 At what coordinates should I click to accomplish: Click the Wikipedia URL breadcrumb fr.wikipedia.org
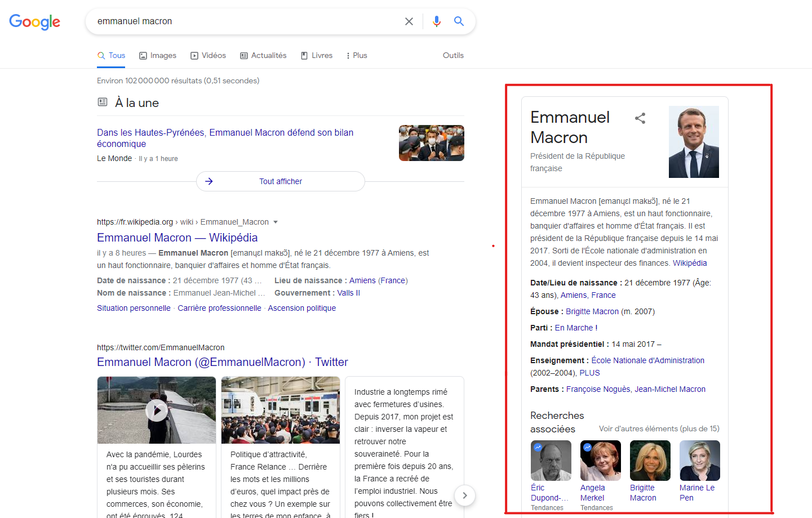coord(135,222)
